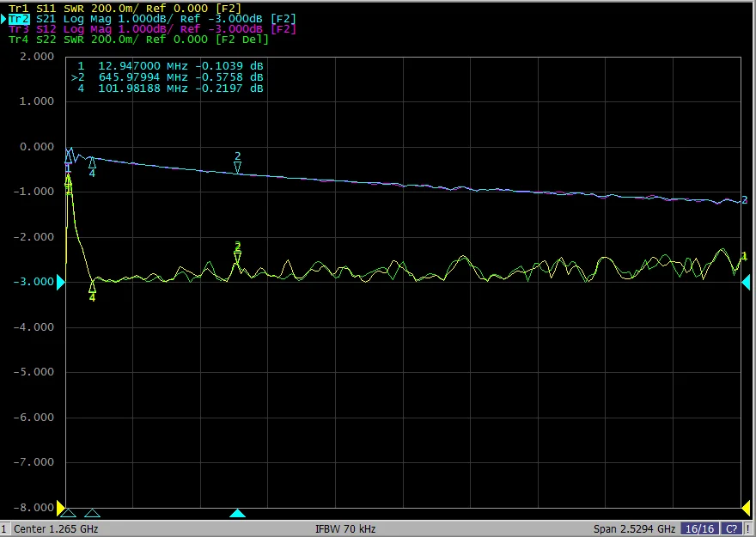The height and width of the screenshot is (537, 756).
Task: Click marker 4 triangle on the blue S21 trace
Action: tap(92, 163)
